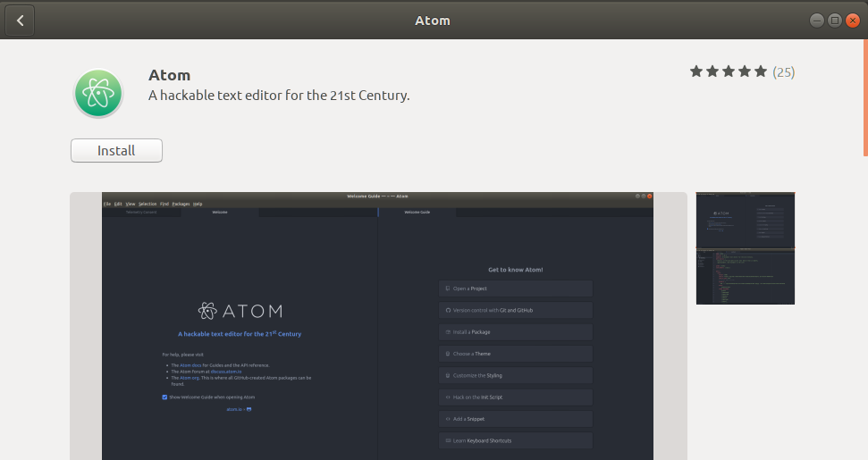The width and height of the screenshot is (868, 460).
Task: Minimize the Atom software window
Action: click(x=817, y=21)
